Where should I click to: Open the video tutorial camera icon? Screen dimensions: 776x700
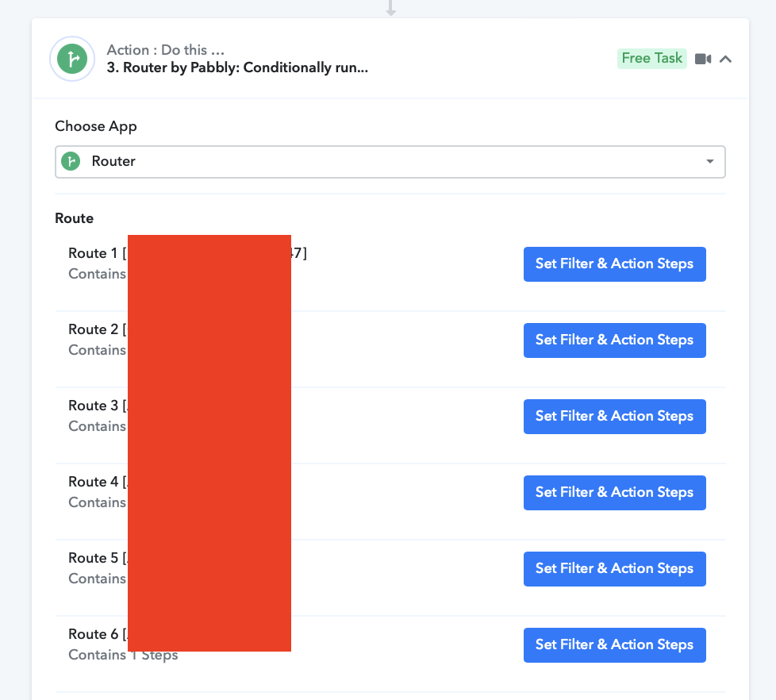(x=703, y=59)
